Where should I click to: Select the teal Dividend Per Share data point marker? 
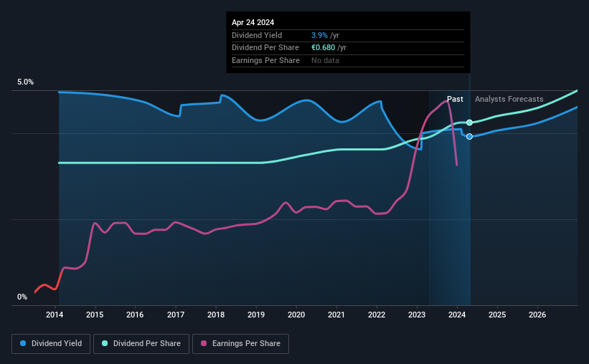coord(469,123)
